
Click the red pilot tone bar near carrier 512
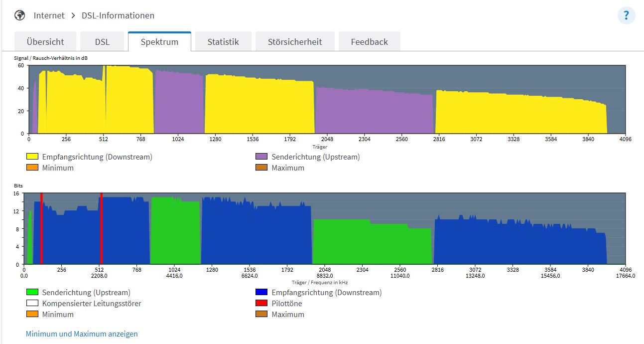tap(101, 229)
